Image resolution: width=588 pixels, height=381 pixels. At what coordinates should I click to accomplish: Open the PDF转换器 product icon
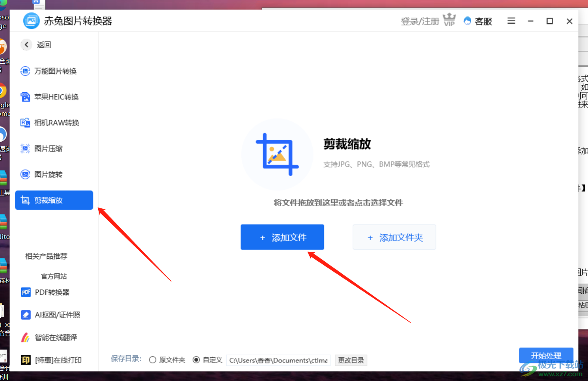tap(26, 292)
